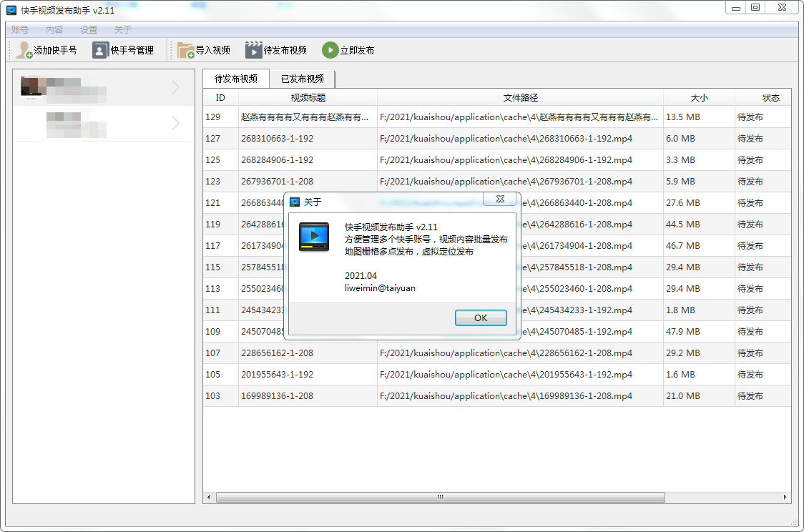Close the main application window
This screenshot has height=532, width=804.
point(782,8)
